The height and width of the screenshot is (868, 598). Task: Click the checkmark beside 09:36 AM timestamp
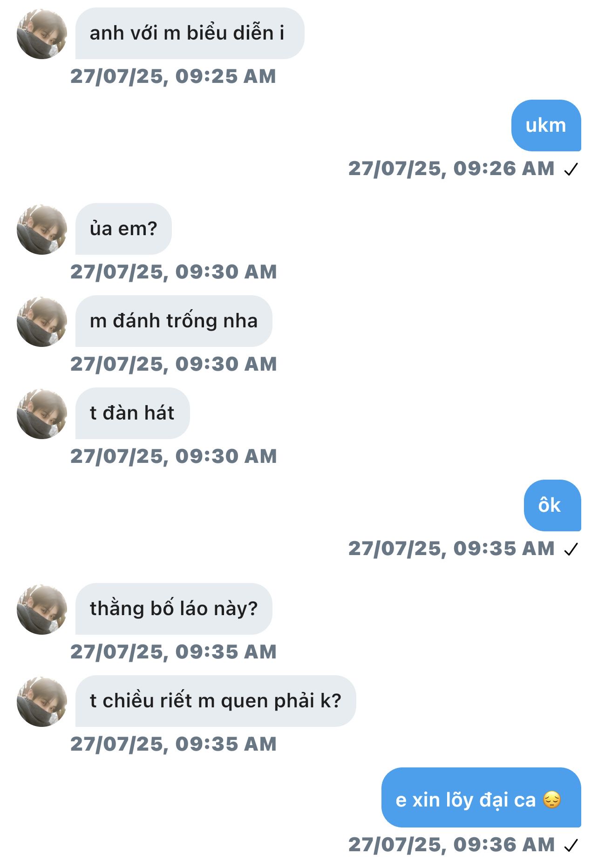point(571,845)
